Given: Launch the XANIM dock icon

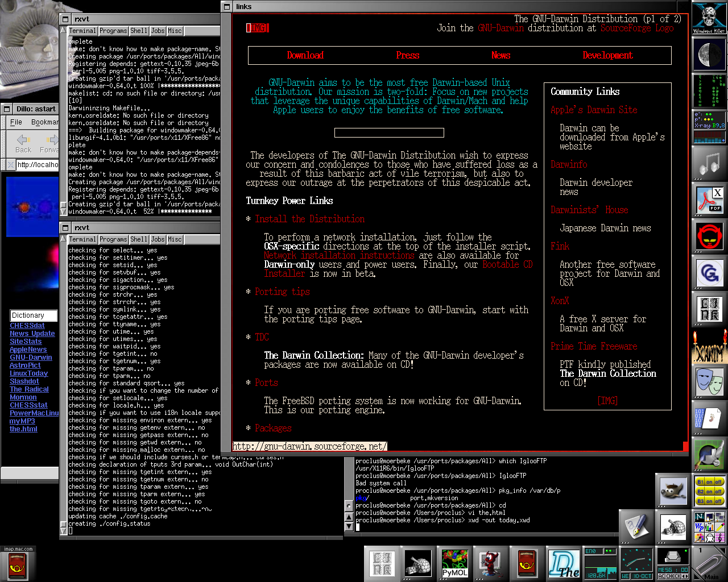Looking at the screenshot, I should 709,346.
